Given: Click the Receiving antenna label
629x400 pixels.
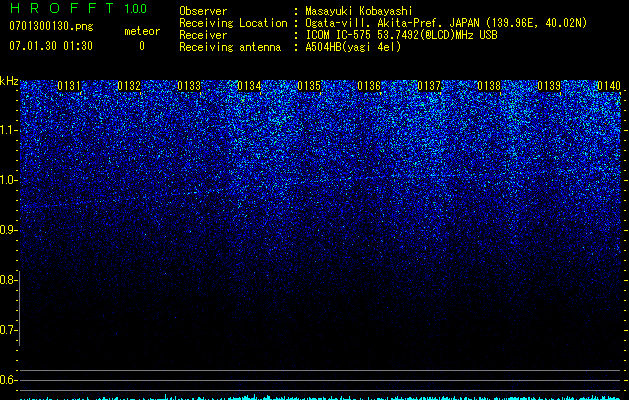Looking at the screenshot, I should coord(230,47).
